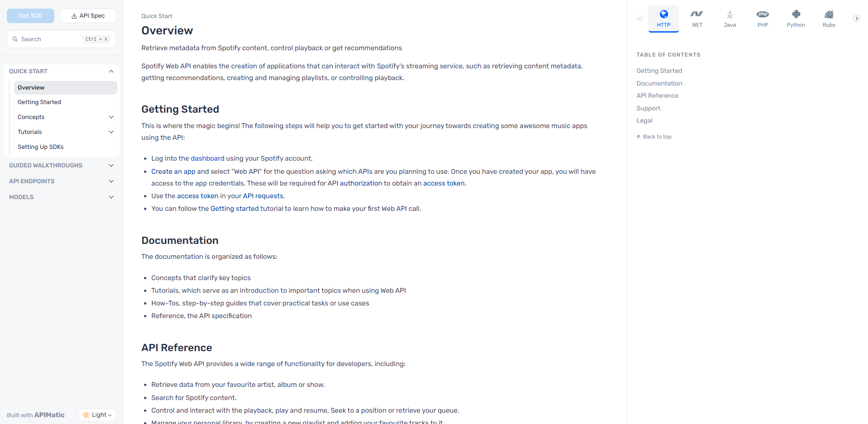The width and height of the screenshot is (868, 424).
Task: Expand the Guided Walkthroughs section
Action: click(111, 166)
